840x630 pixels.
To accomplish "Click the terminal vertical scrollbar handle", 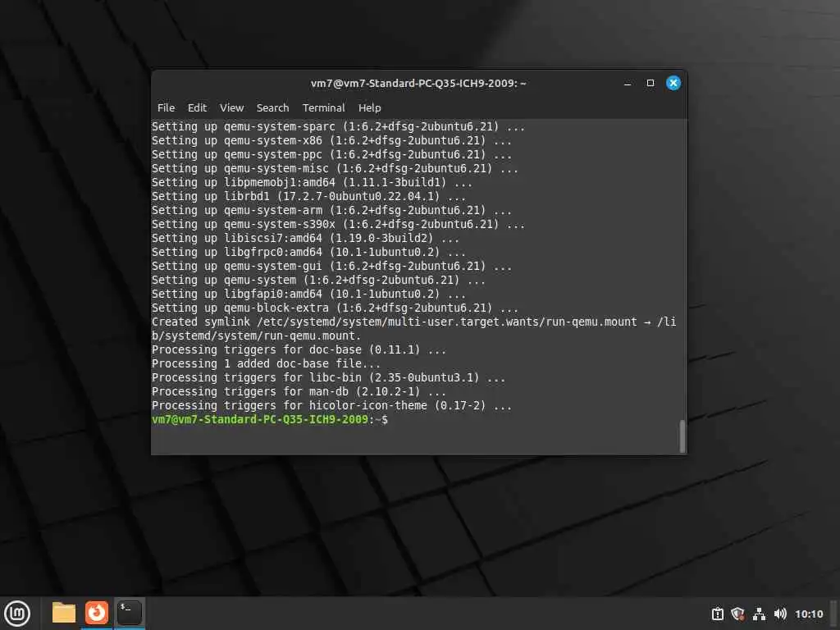I will coord(682,436).
